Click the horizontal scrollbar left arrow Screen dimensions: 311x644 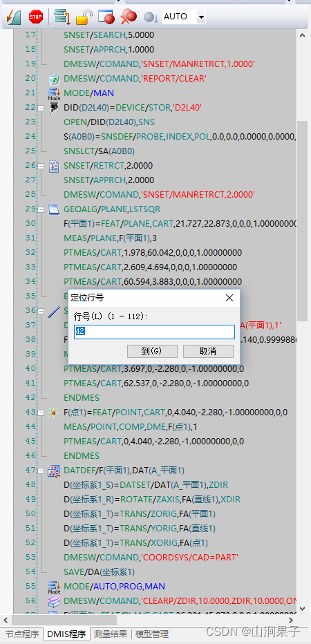(x=6, y=620)
